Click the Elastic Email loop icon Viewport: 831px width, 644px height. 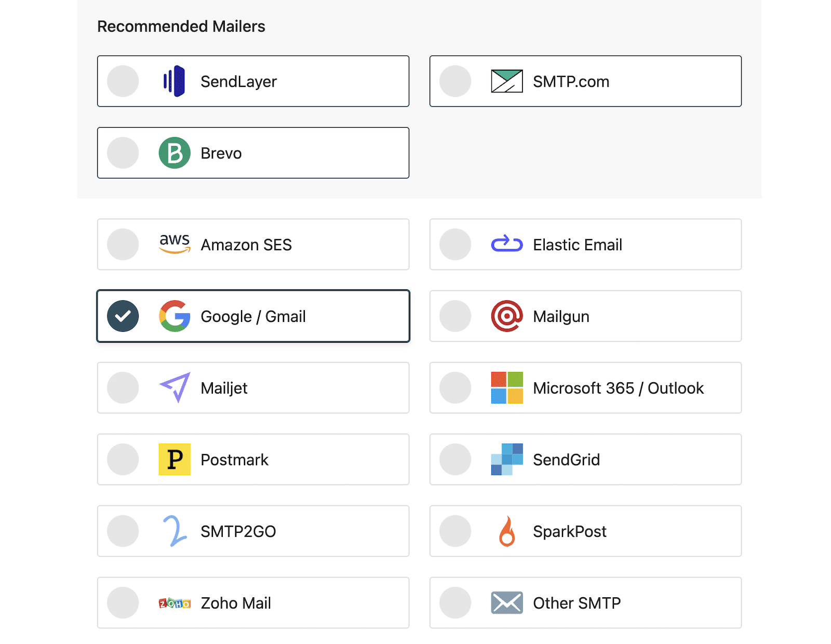[x=507, y=244]
